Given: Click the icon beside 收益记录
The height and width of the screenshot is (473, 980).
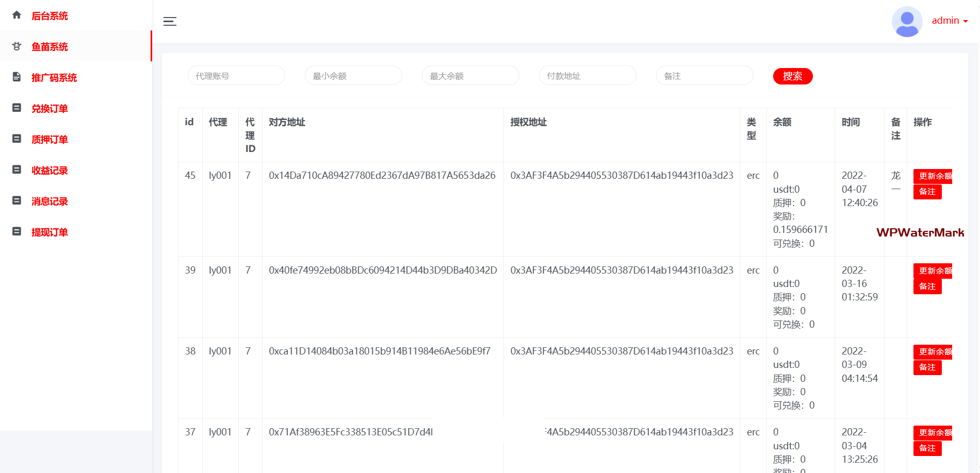Looking at the screenshot, I should pyautogui.click(x=17, y=170).
